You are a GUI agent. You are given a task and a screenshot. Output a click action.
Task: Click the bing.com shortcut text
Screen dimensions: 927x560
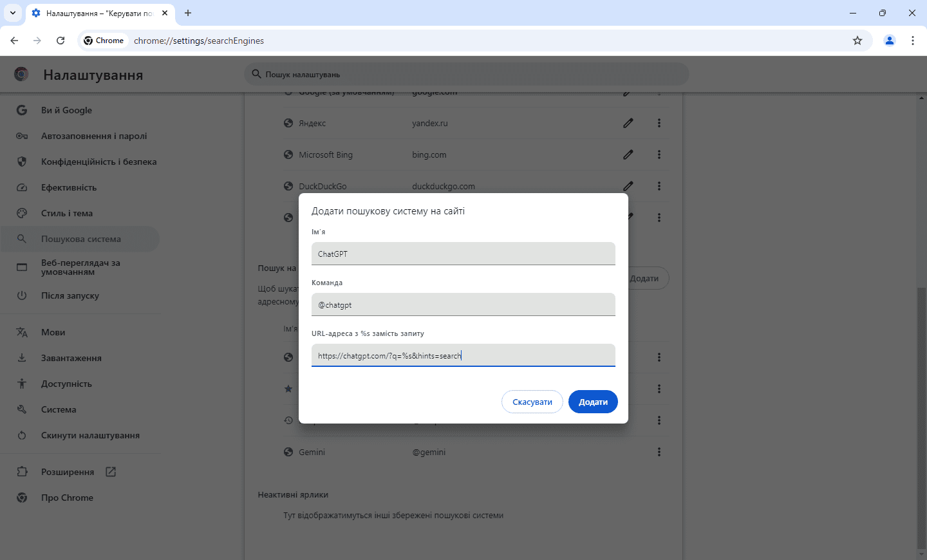tap(429, 154)
